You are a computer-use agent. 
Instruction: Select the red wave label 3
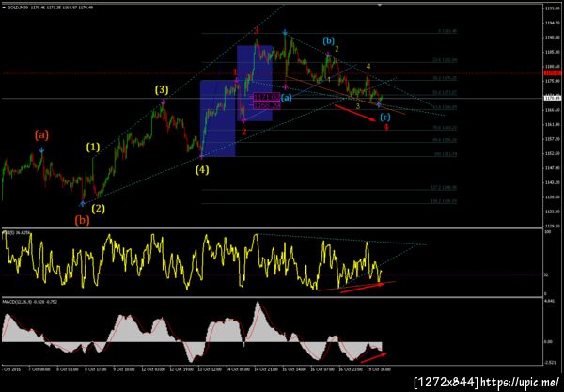tap(257, 31)
